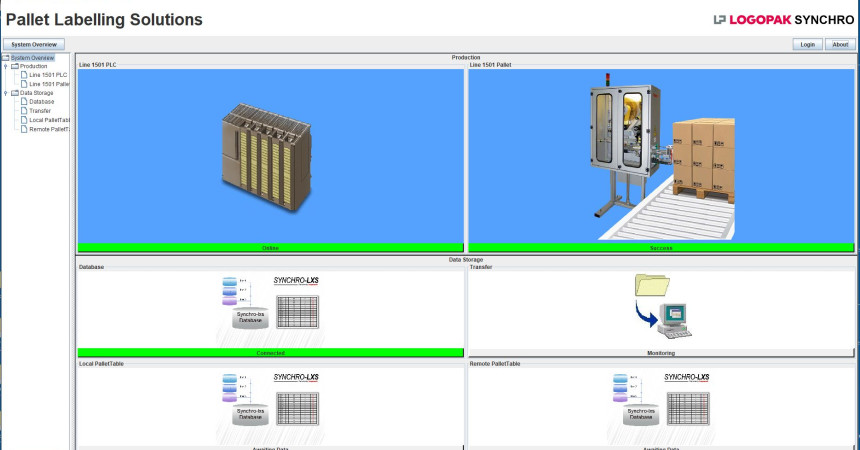Click the Data Storage folder icon

pyautogui.click(x=15, y=93)
